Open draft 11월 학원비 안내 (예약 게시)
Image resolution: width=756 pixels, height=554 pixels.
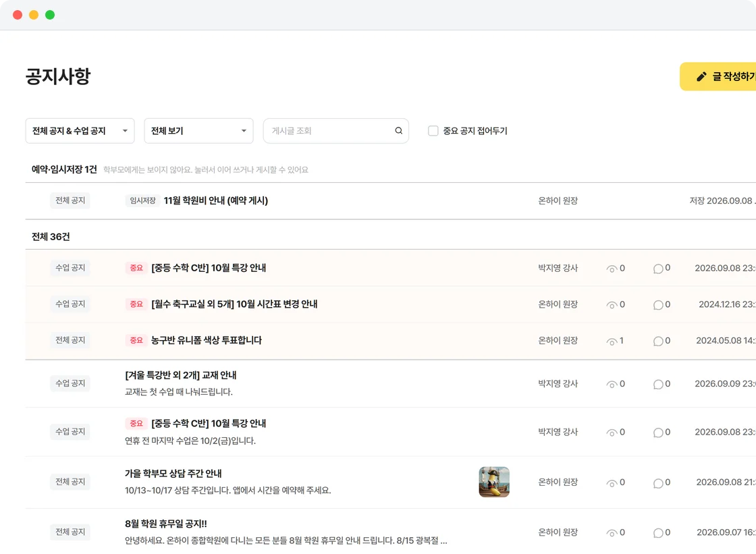coord(215,200)
